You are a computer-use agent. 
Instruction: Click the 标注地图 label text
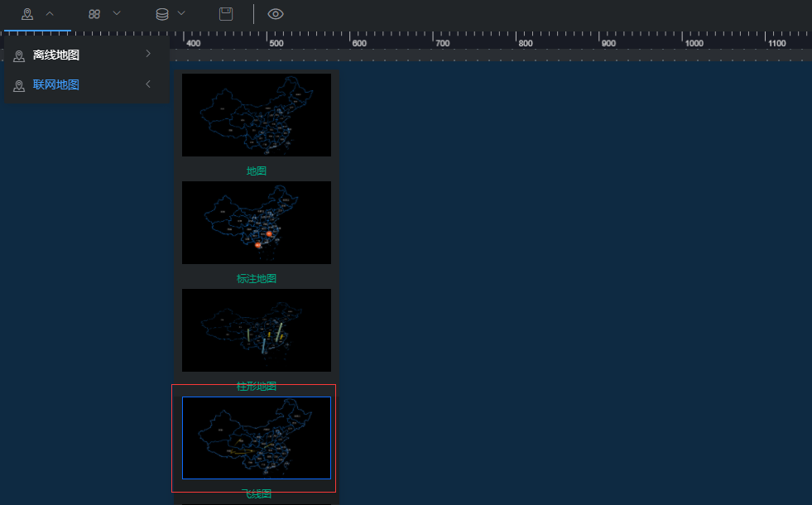pyautogui.click(x=257, y=279)
